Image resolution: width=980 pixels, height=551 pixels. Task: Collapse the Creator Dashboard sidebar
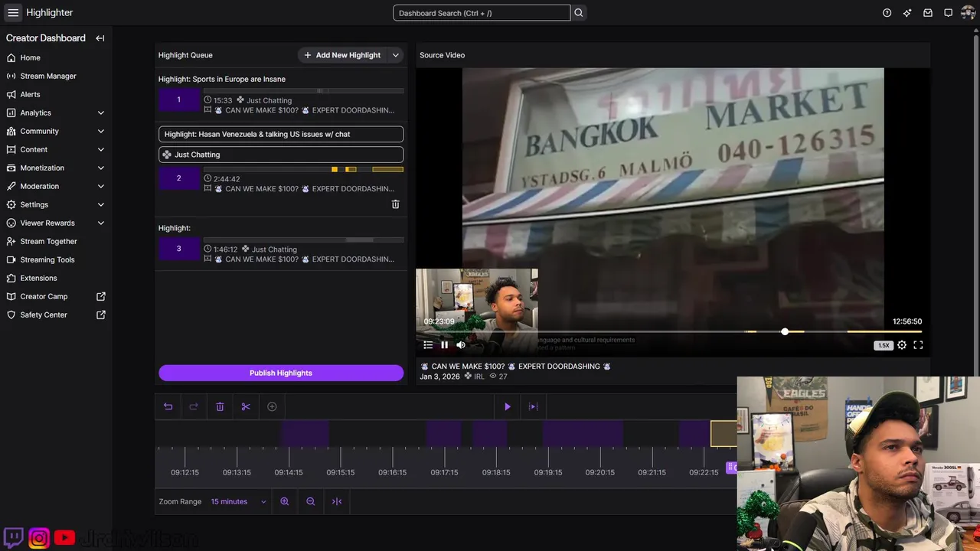click(x=100, y=38)
